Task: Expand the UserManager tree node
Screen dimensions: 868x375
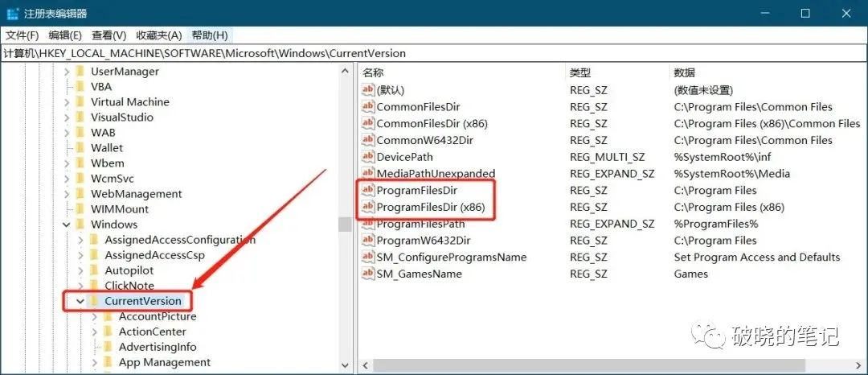Action: [x=67, y=72]
